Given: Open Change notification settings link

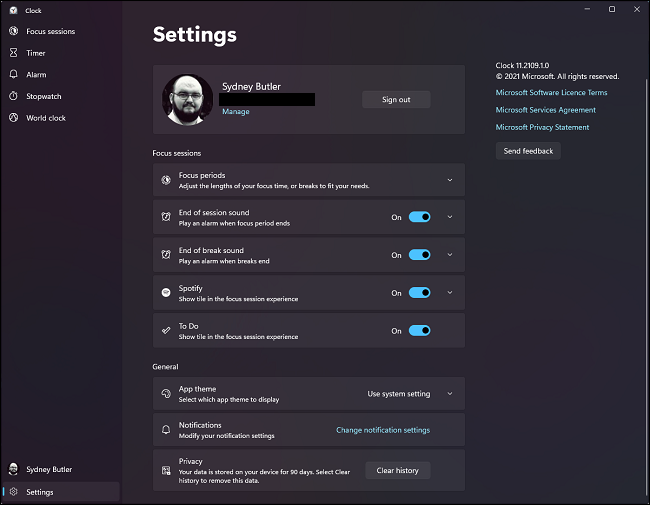Looking at the screenshot, I should [382, 430].
